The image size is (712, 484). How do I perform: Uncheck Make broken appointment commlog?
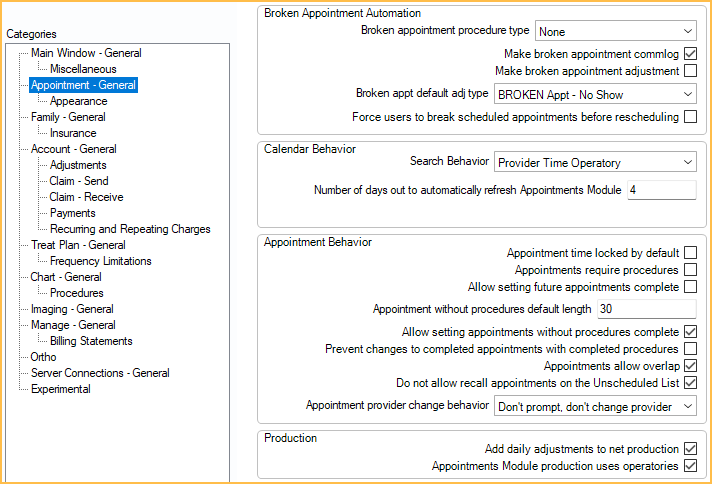(690, 54)
